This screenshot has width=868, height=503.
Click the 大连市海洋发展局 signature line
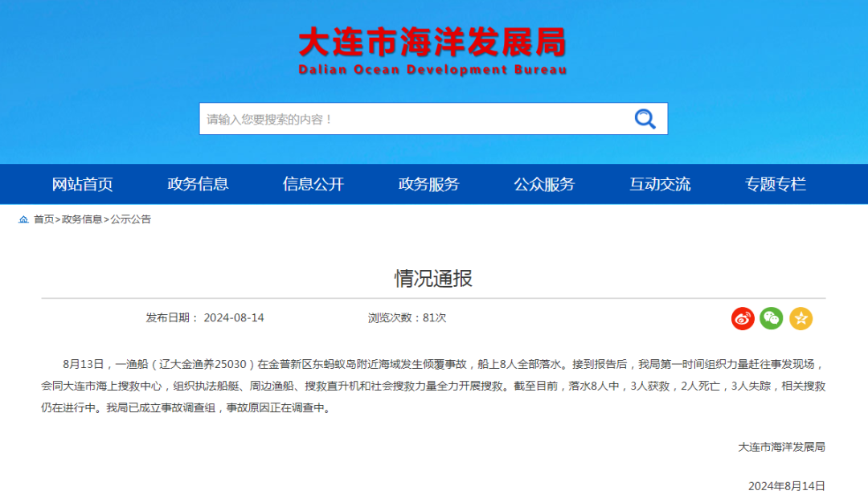click(x=782, y=447)
